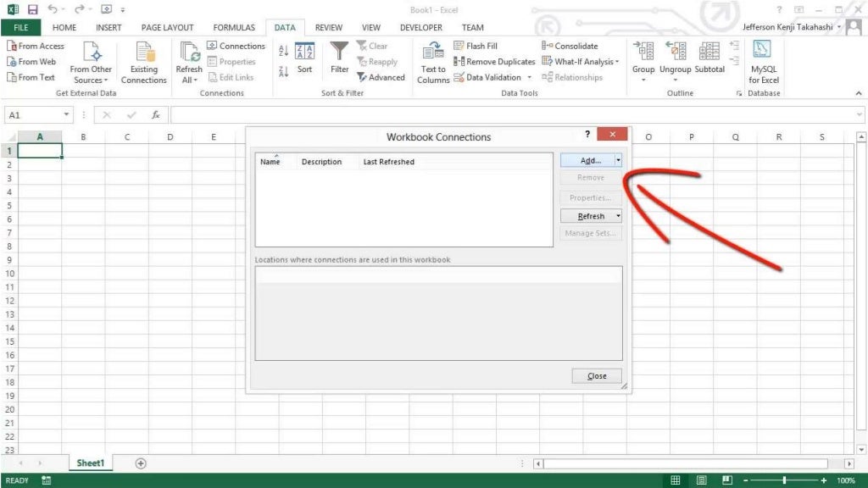Add a new sheet with plus icon

point(141,463)
